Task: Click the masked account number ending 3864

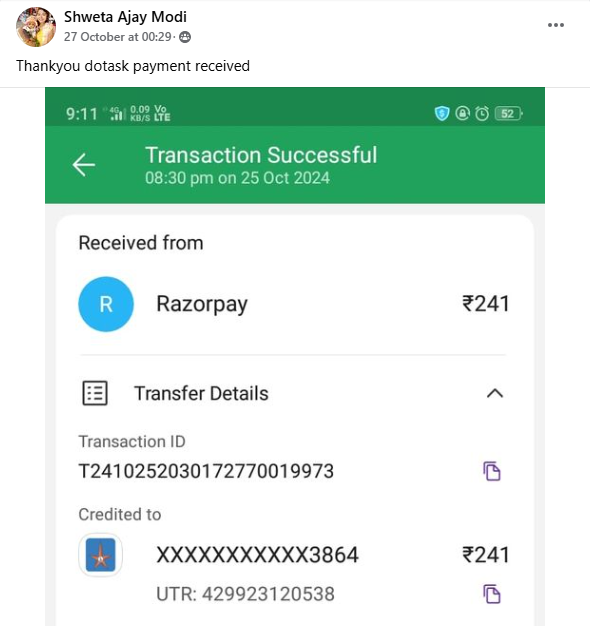Action: 257,555
